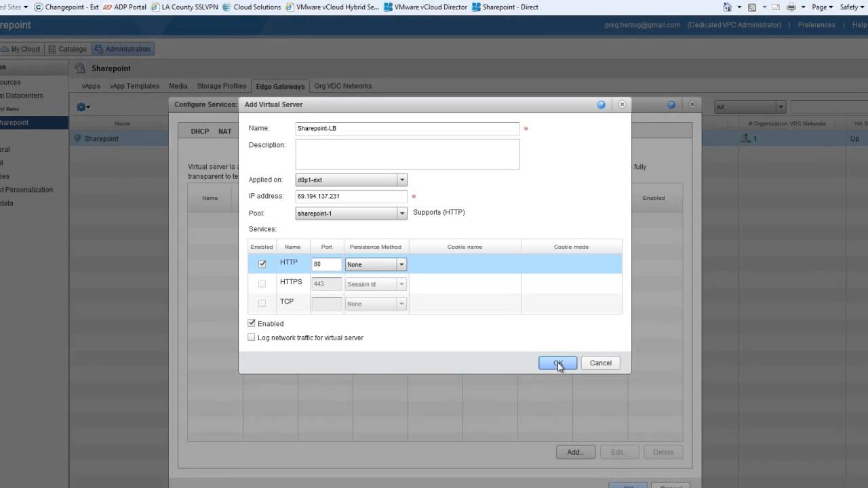Select Sharepoint gateway row shield icon
868x488 pixels.
(x=77, y=138)
